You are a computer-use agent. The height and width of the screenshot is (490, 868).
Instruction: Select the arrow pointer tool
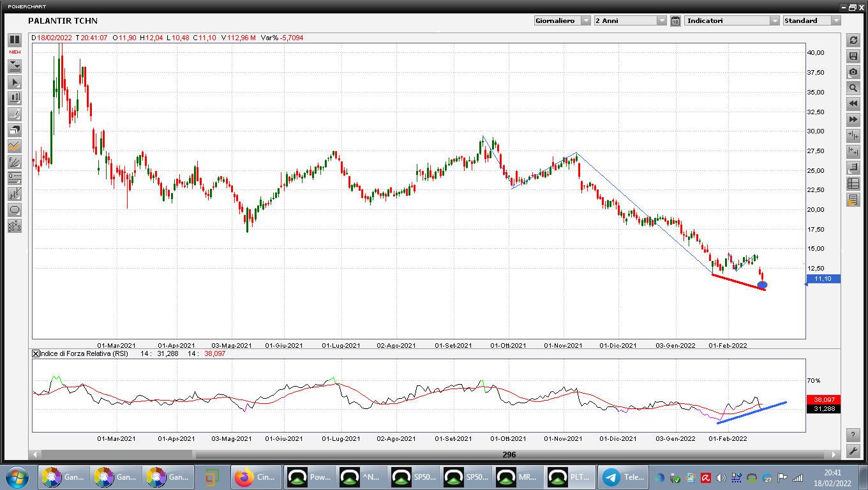coord(14,82)
